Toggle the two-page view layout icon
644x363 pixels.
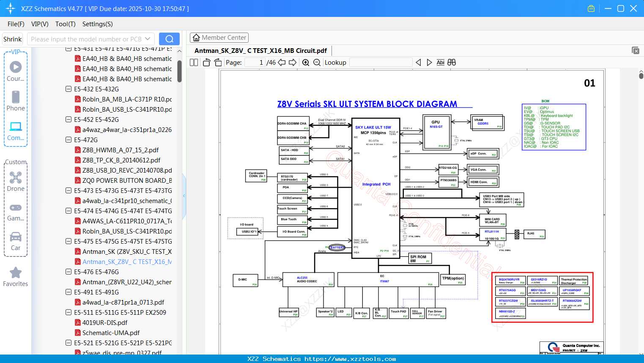(x=194, y=63)
